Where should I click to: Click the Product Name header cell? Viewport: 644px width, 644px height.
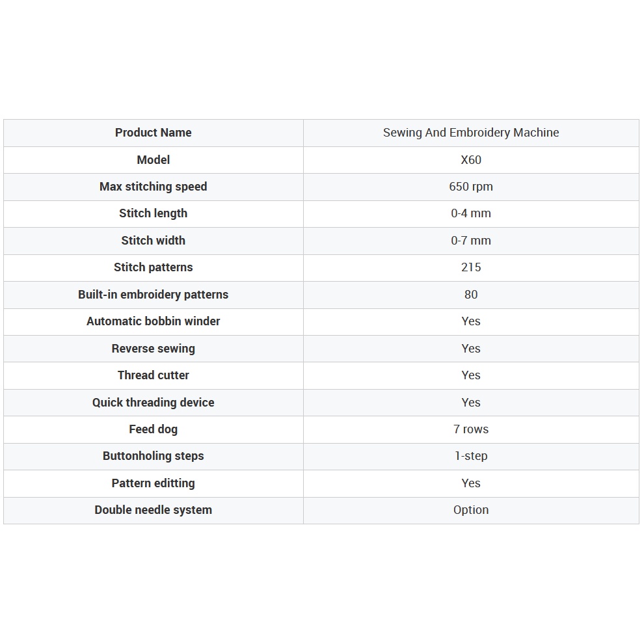154,133
